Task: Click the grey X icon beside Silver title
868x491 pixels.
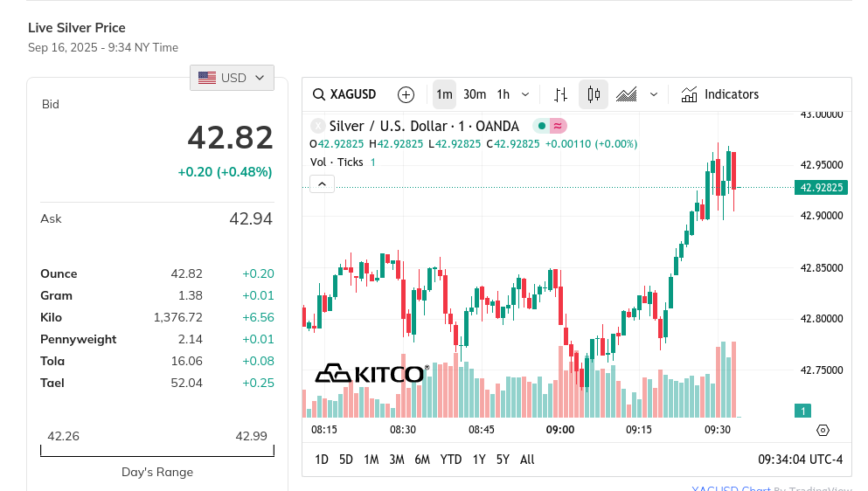Action: (x=318, y=126)
